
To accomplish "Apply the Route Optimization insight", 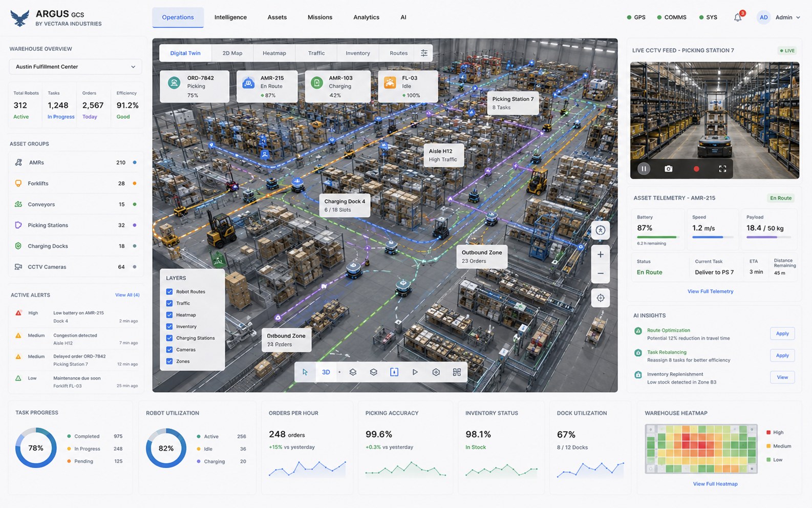I will click(x=782, y=333).
